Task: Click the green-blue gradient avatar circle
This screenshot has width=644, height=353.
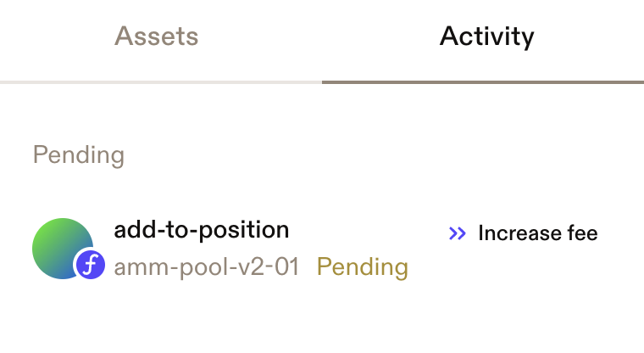Action: 63,249
